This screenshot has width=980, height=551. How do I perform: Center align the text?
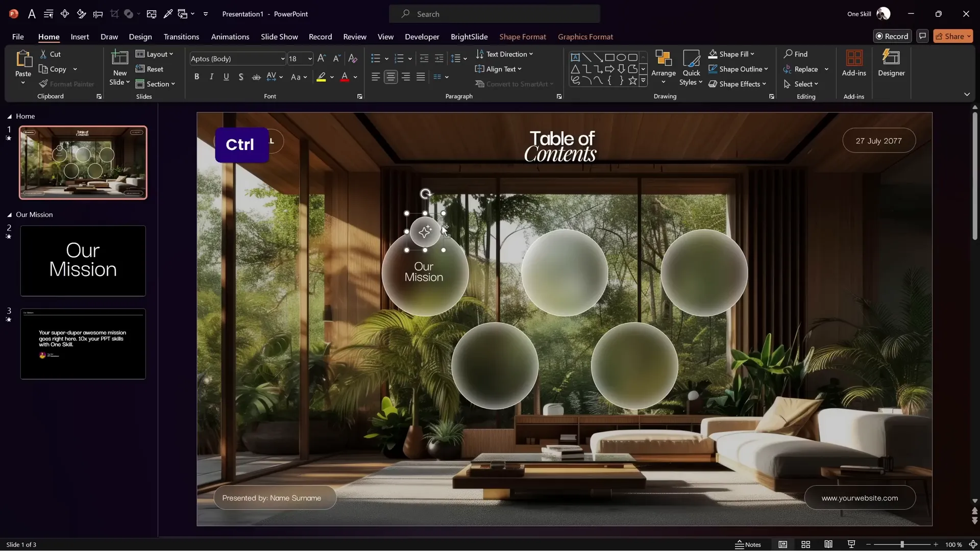390,77
